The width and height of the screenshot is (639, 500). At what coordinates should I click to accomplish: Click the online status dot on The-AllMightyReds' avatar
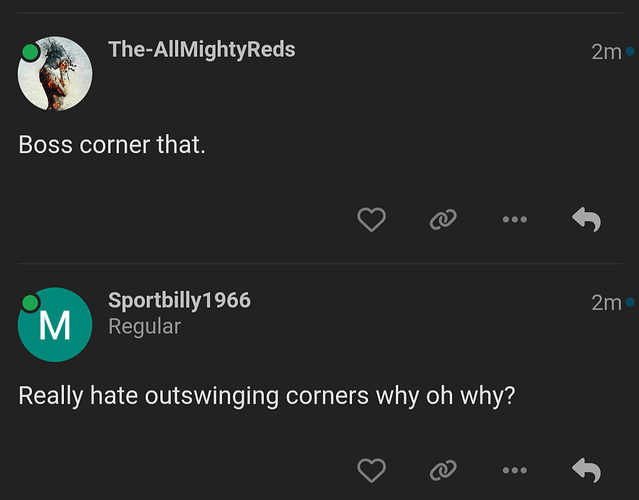tap(31, 50)
